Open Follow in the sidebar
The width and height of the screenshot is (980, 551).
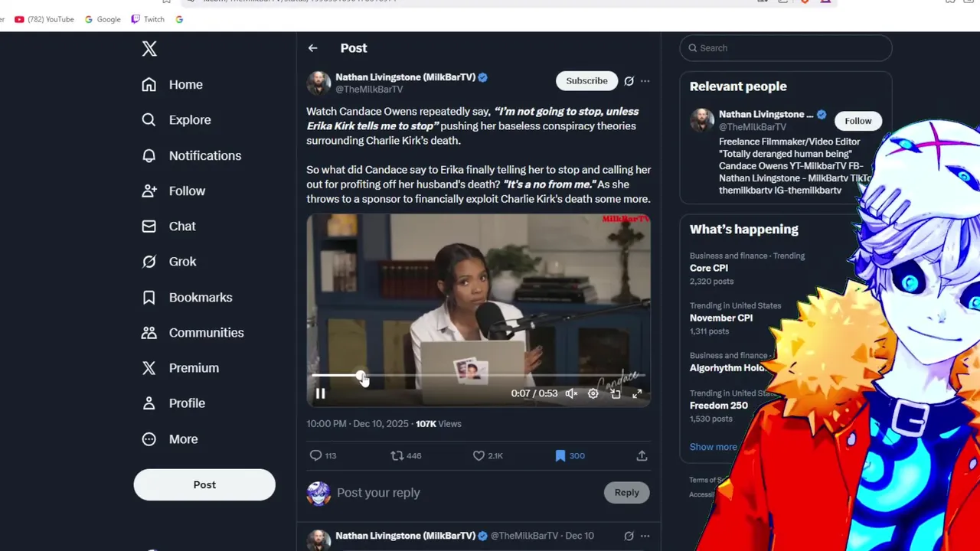pos(174,191)
